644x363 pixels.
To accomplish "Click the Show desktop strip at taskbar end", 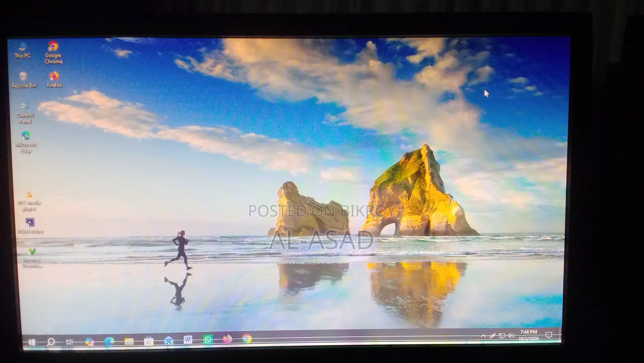I will pos(560,335).
